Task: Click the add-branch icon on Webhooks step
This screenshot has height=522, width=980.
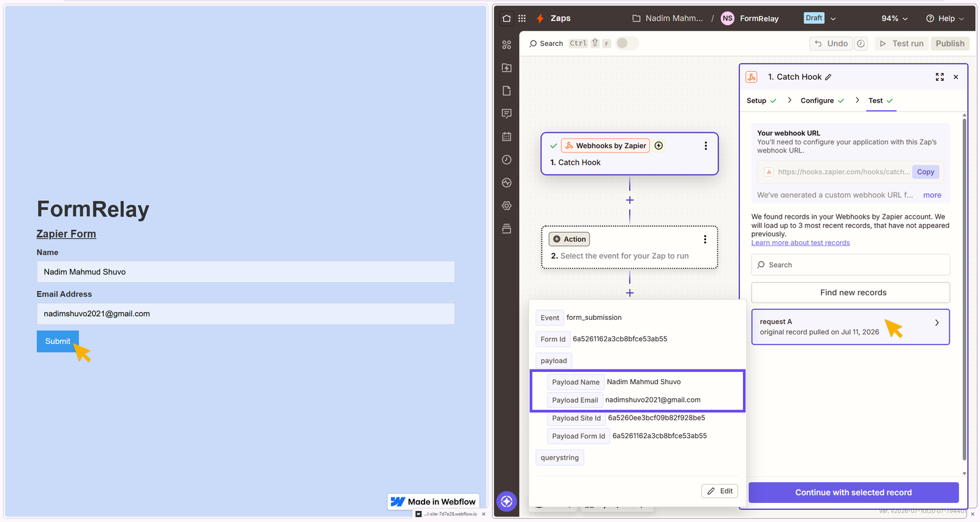Action: tap(659, 146)
